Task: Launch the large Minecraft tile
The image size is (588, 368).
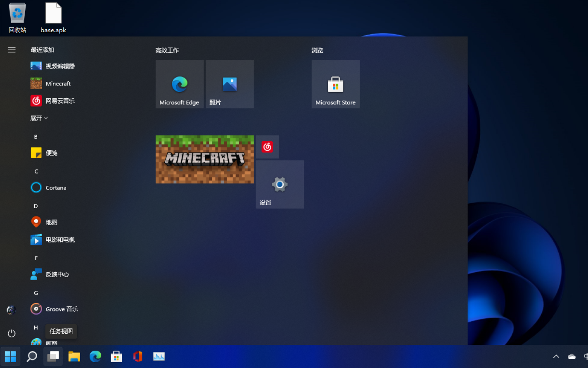Action: (x=205, y=159)
